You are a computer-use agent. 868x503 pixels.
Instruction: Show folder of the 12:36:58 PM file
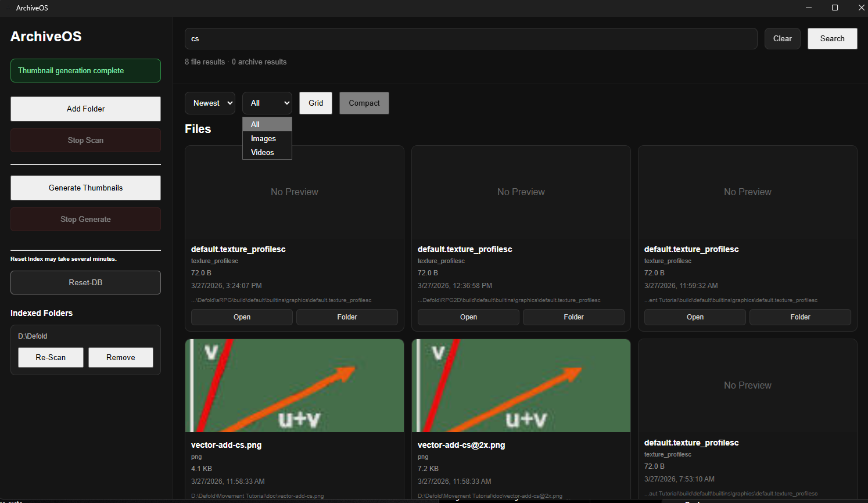click(573, 317)
